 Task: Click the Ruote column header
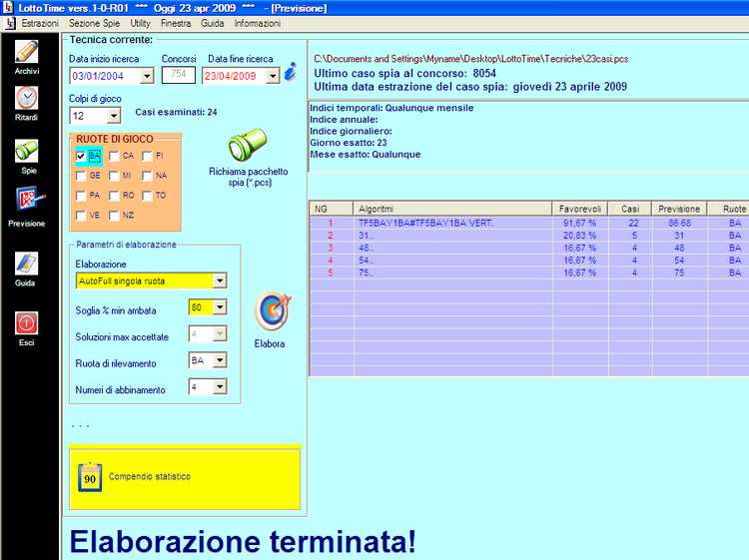(x=729, y=209)
